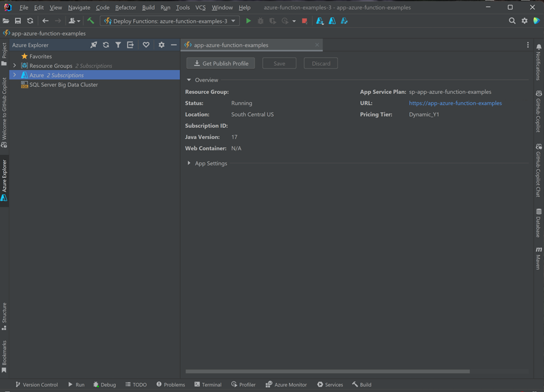Run the project with the green play icon

[249, 20]
